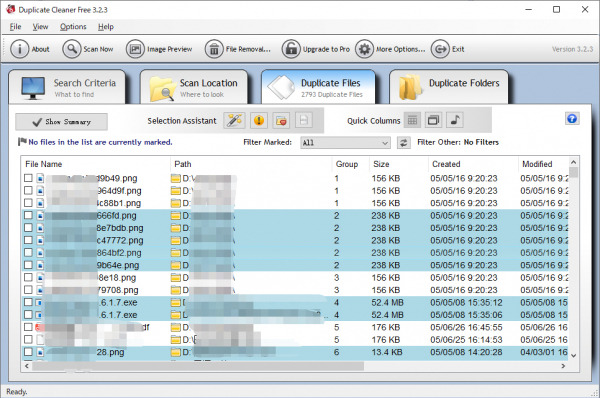Click the flag icon beside marked status
Viewport: 600px width, 398px height.
pyautogui.click(x=22, y=142)
